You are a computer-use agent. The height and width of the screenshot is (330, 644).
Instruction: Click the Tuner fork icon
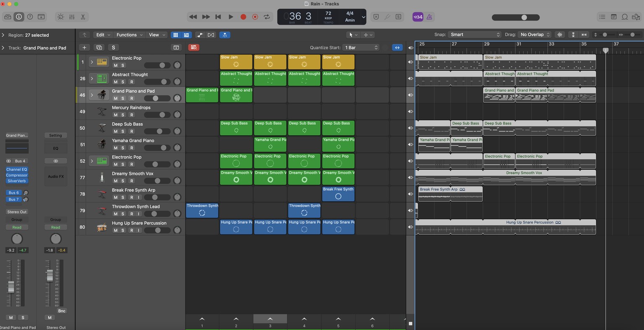coord(387,17)
